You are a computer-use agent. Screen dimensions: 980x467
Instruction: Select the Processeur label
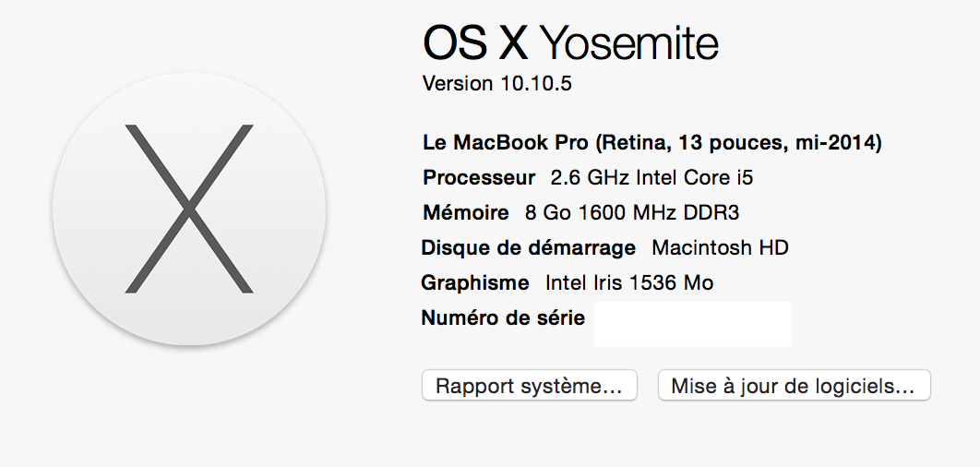coord(479,177)
